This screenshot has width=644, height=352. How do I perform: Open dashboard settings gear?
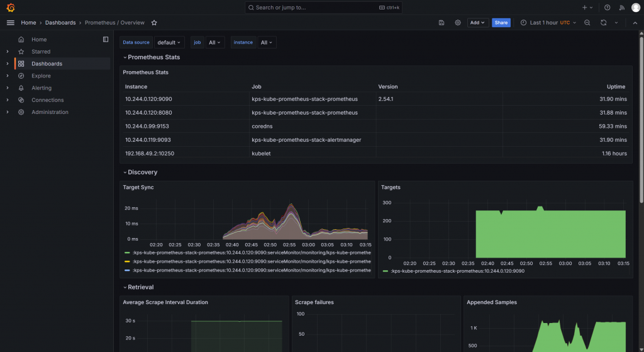(x=458, y=23)
